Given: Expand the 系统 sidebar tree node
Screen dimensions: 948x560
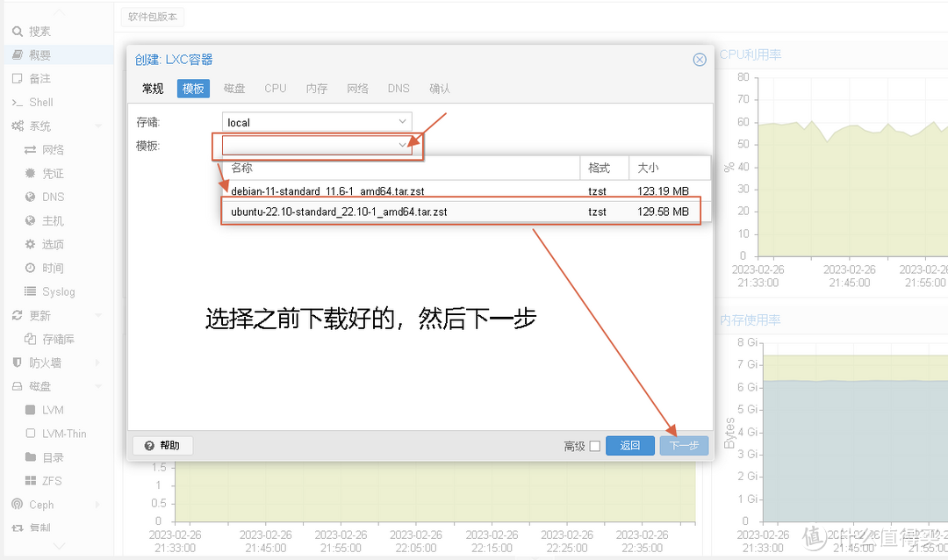Looking at the screenshot, I should (x=41, y=126).
